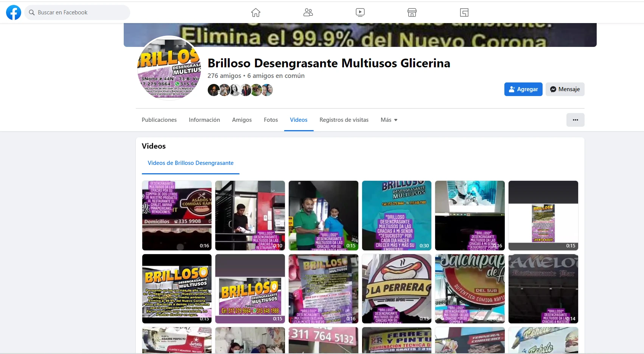Open the Gaming icon in top navigation
This screenshot has width=644, height=354.
pyautogui.click(x=464, y=12)
